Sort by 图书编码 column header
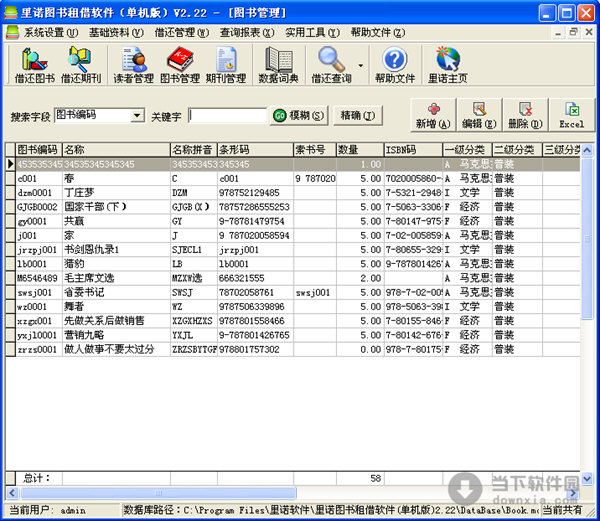The width and height of the screenshot is (600, 521). point(39,150)
